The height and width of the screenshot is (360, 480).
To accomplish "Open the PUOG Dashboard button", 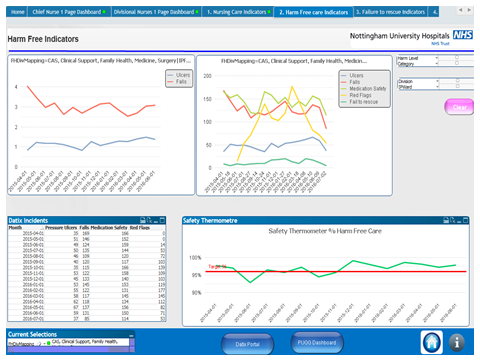I will pyautogui.click(x=317, y=342).
